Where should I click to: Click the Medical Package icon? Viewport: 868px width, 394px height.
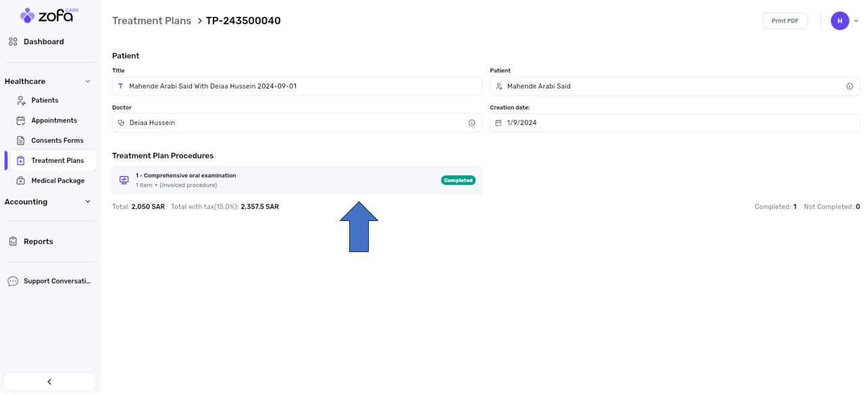(x=21, y=181)
